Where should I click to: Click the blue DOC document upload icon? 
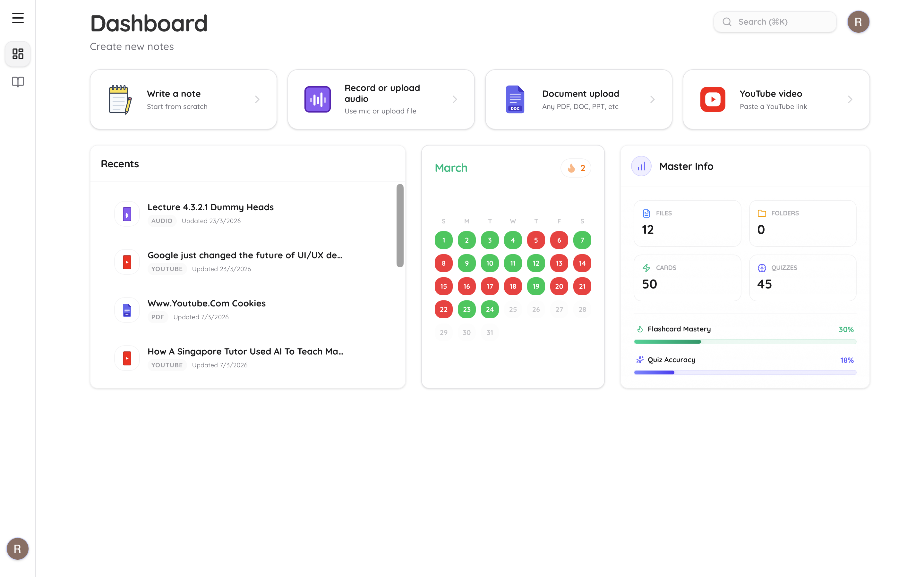(x=515, y=99)
